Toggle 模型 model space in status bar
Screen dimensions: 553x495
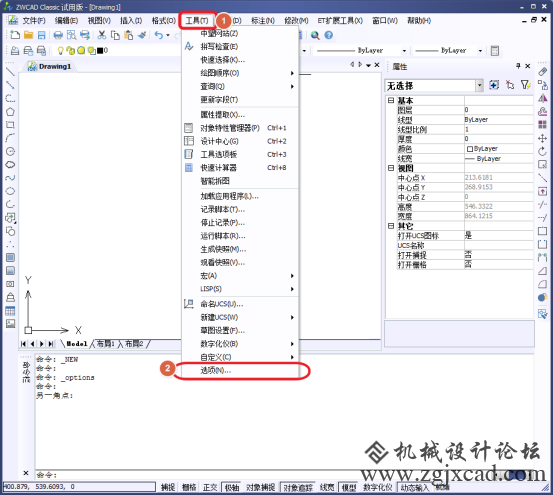pyautogui.click(x=349, y=487)
